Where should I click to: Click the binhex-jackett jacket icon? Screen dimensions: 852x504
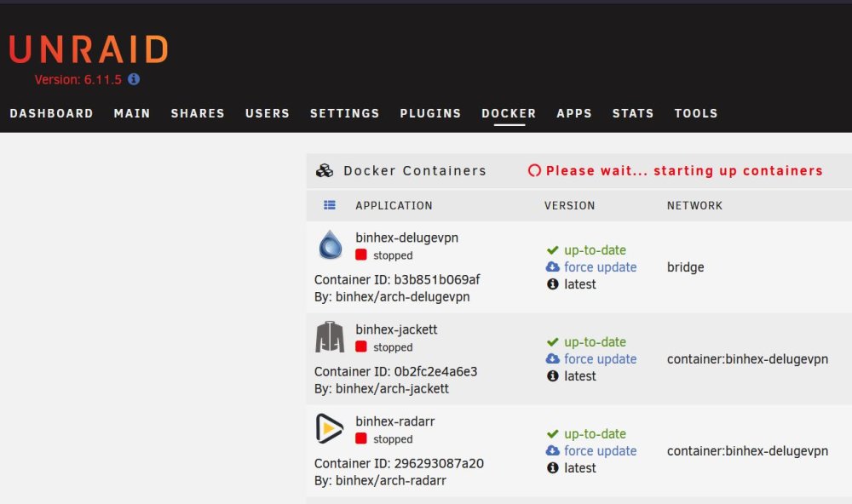click(x=330, y=337)
